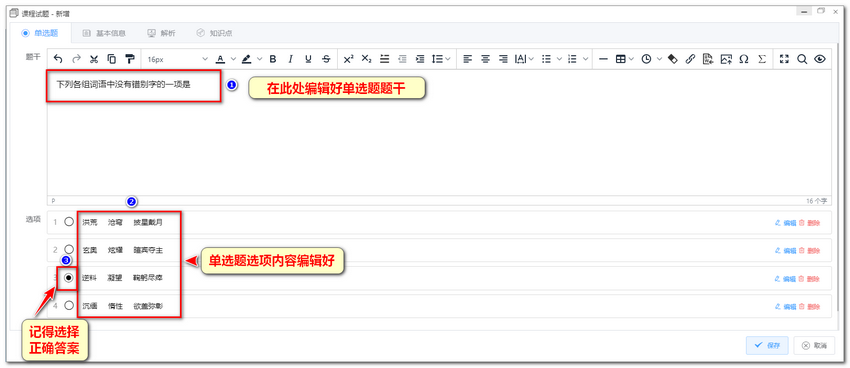Click the question stem text 下列各组词语中没有错别字的一项是
The image size is (850, 368).
click(124, 85)
